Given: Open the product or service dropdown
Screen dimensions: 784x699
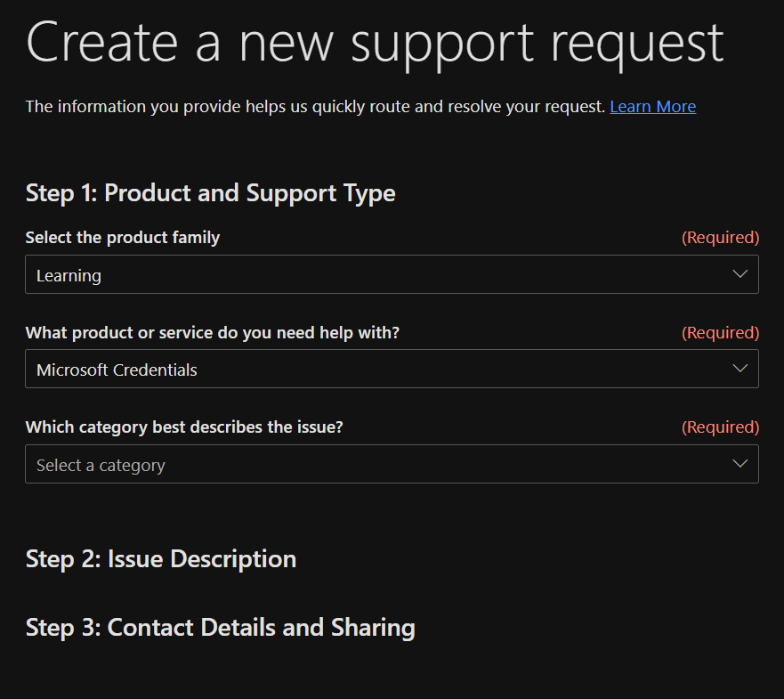Looking at the screenshot, I should 392,369.
